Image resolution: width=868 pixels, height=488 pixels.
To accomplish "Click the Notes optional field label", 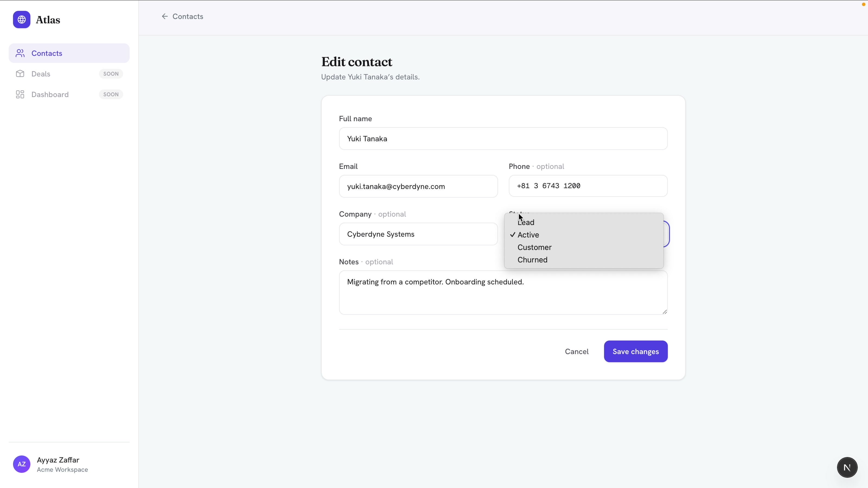I will (366, 262).
